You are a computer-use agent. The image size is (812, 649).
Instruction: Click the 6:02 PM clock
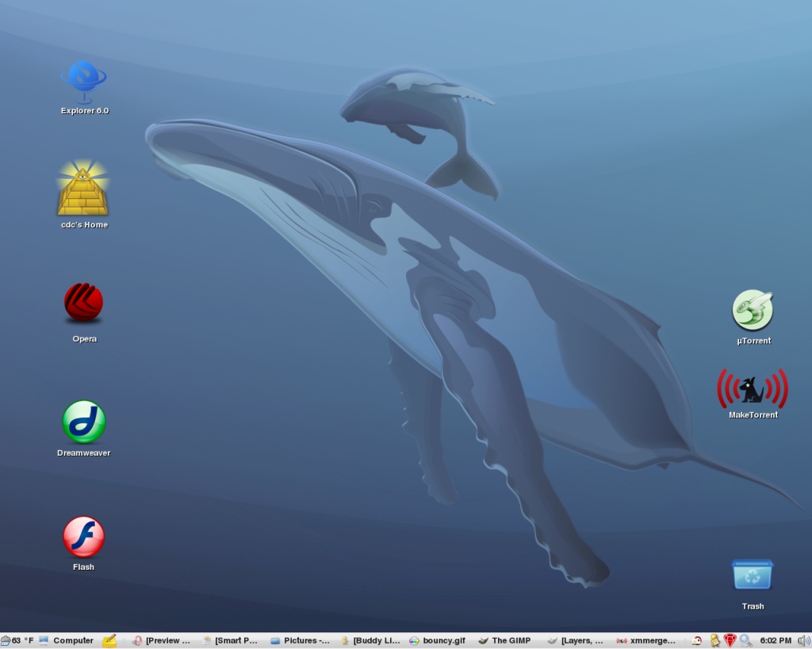[x=776, y=641]
